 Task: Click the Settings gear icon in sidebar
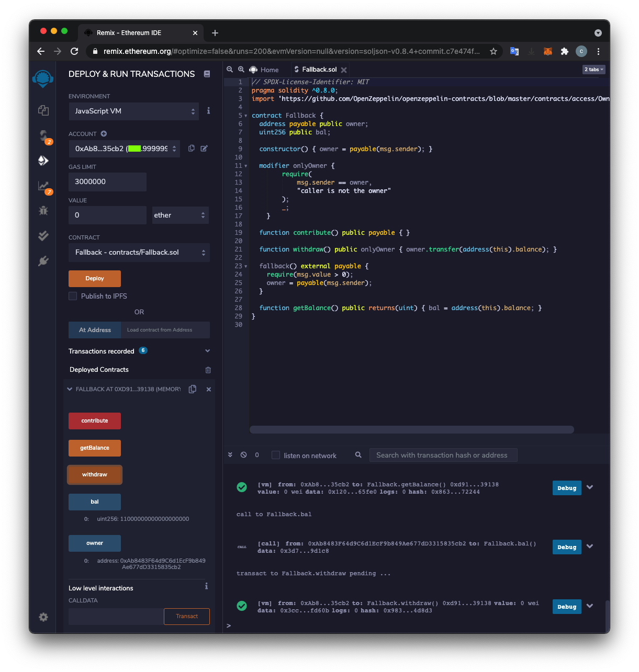[43, 617]
